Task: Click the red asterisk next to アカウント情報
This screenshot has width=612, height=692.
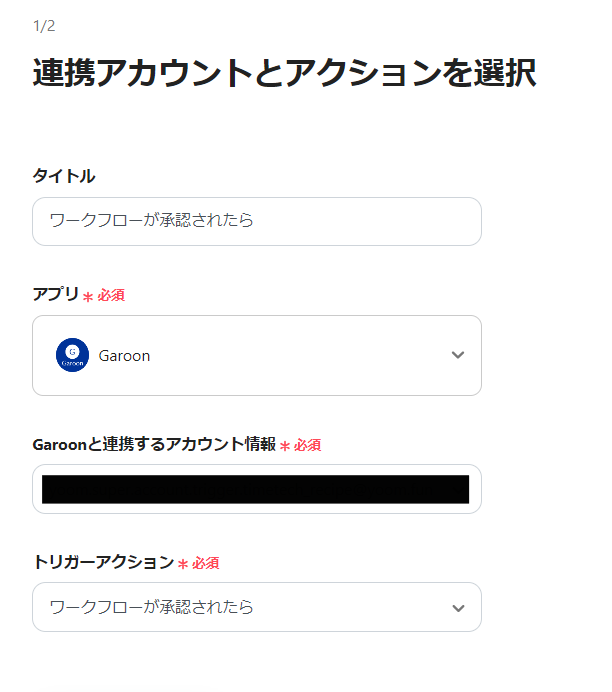Action: coord(284,446)
